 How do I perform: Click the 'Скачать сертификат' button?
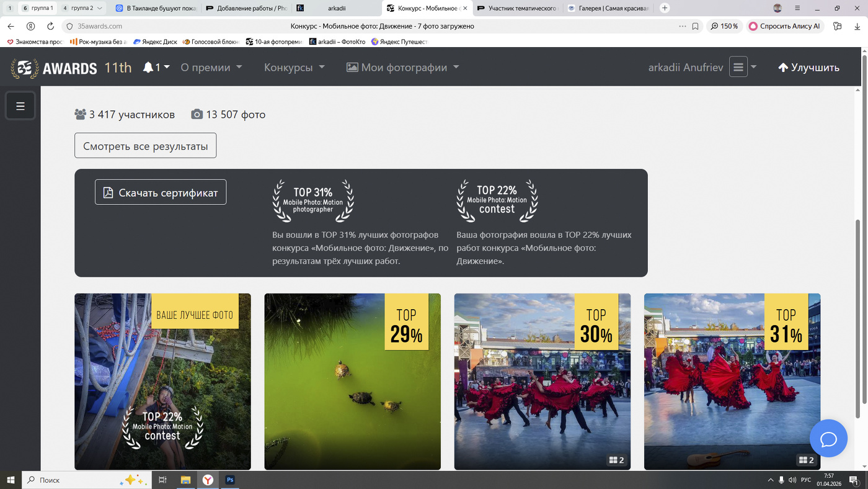pos(161,192)
